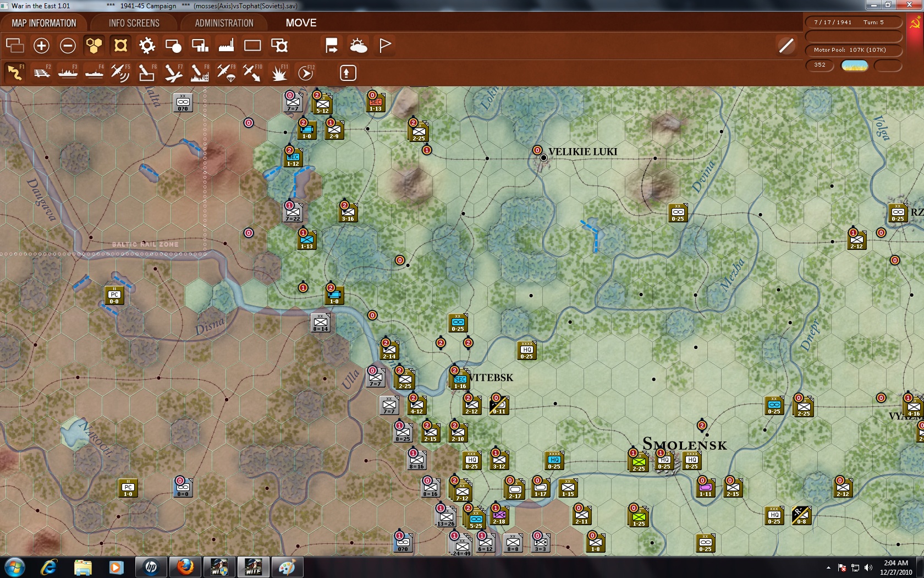924x578 pixels.
Task: Open Paint from the taskbar
Action: (287, 567)
